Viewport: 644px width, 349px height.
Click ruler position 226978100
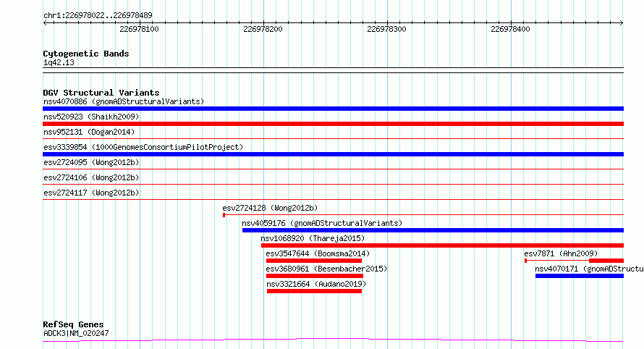pyautogui.click(x=139, y=29)
